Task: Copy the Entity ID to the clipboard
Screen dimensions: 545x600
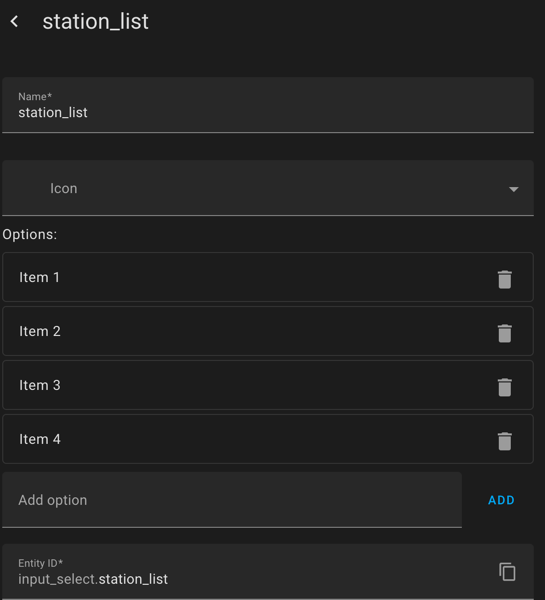Action: tap(507, 572)
